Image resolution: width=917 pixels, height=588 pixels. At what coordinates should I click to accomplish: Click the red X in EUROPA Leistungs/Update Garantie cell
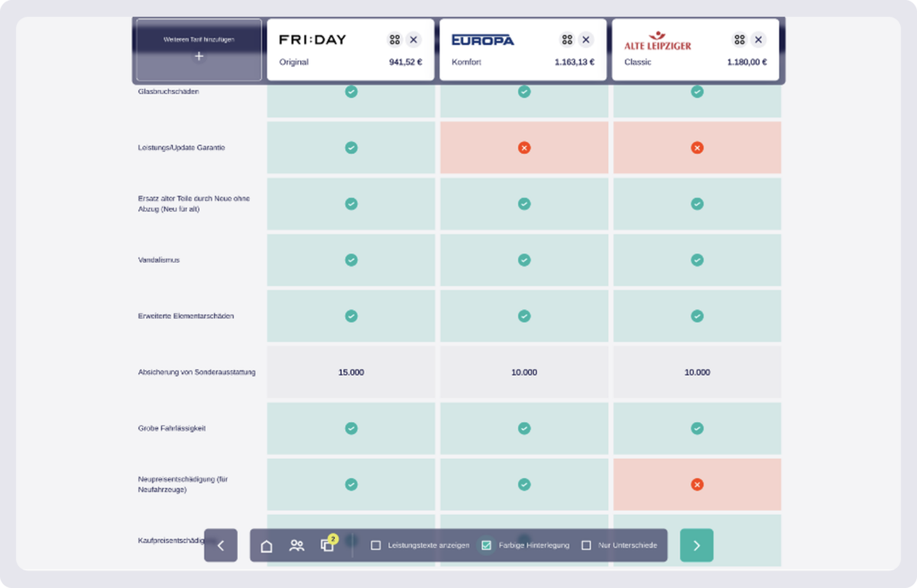pyautogui.click(x=524, y=147)
